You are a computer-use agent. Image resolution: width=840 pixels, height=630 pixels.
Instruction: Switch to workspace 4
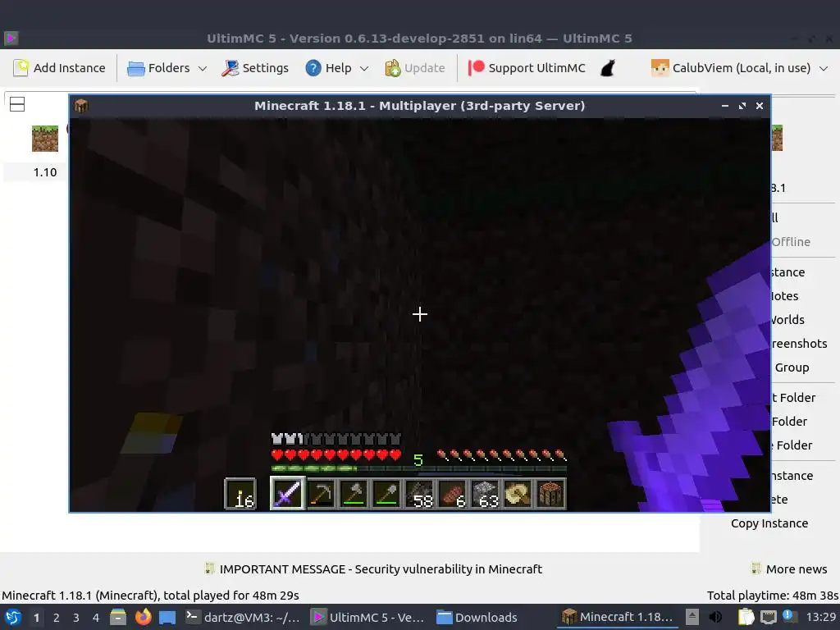tap(96, 618)
